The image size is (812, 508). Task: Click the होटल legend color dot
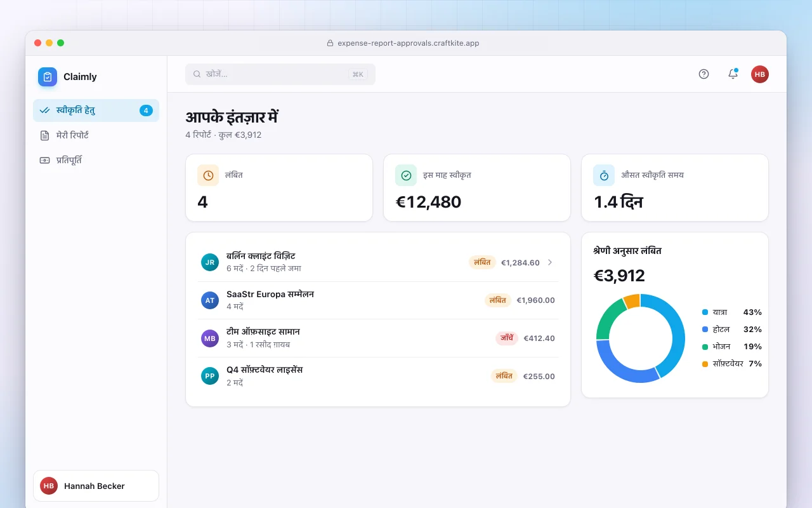(705, 330)
